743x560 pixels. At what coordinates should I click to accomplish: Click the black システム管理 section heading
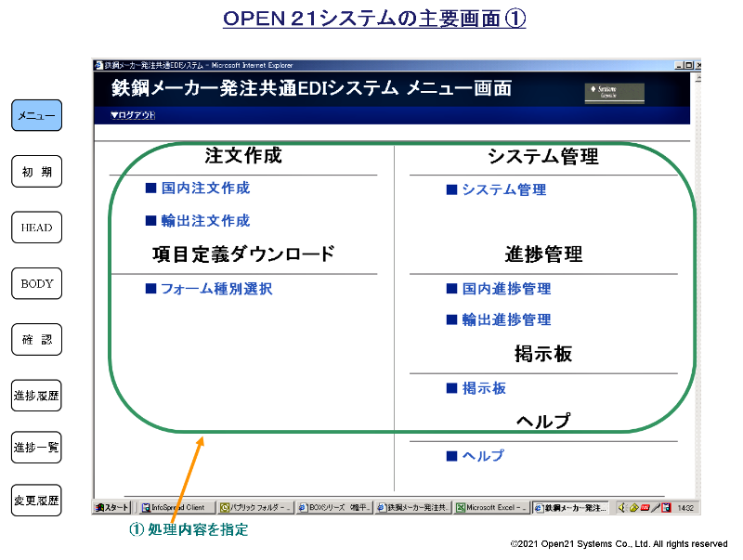[x=543, y=156]
